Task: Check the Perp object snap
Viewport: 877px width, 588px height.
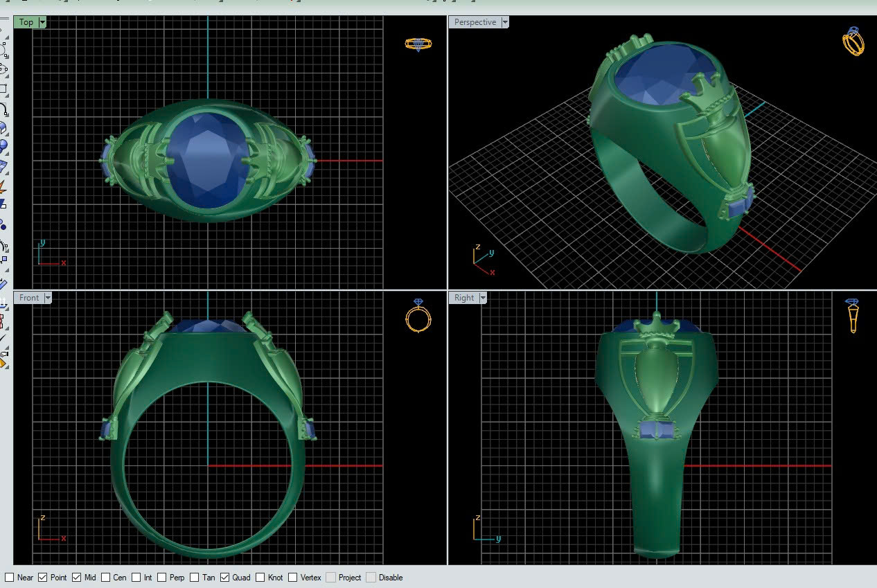Action: click(x=162, y=577)
